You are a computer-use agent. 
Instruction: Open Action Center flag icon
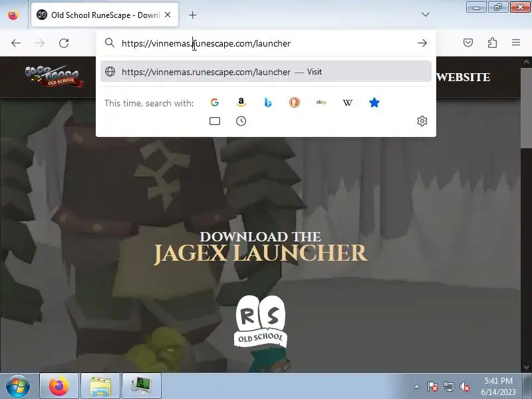(x=433, y=386)
